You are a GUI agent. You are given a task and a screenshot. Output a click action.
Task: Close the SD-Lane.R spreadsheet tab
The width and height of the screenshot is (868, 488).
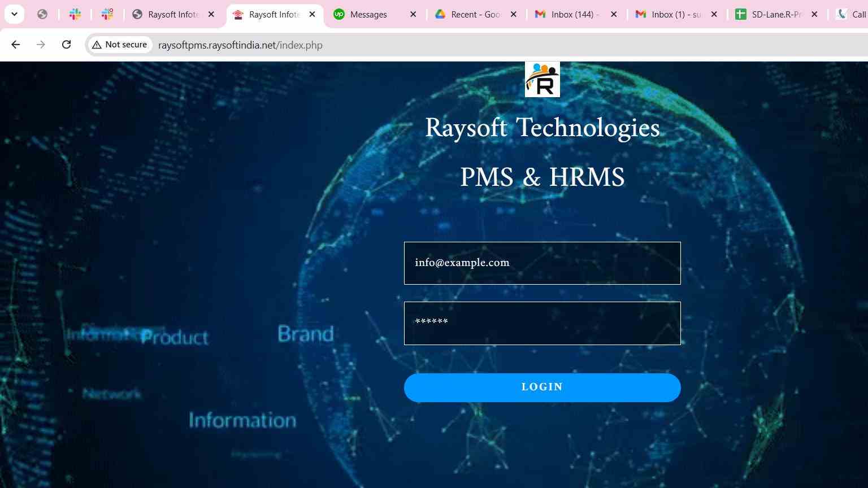pos(814,14)
